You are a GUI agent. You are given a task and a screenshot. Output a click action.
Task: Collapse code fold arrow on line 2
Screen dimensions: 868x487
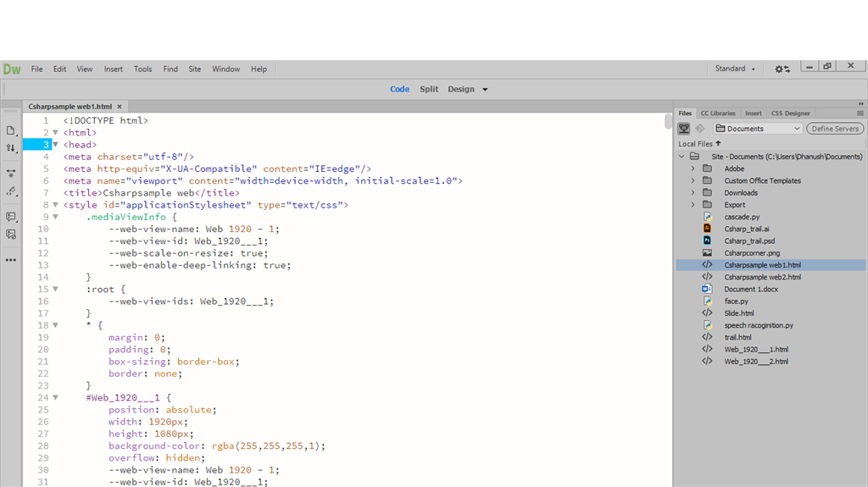tap(55, 132)
